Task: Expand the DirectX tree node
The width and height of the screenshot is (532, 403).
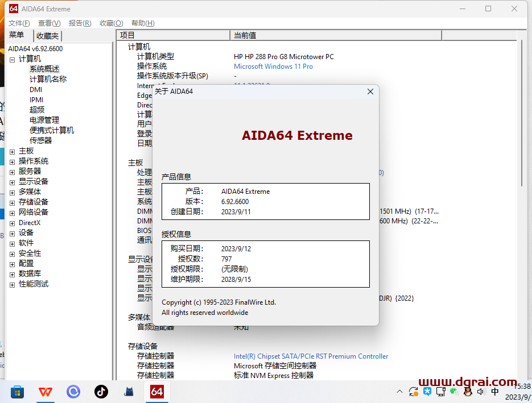Action: [12, 223]
